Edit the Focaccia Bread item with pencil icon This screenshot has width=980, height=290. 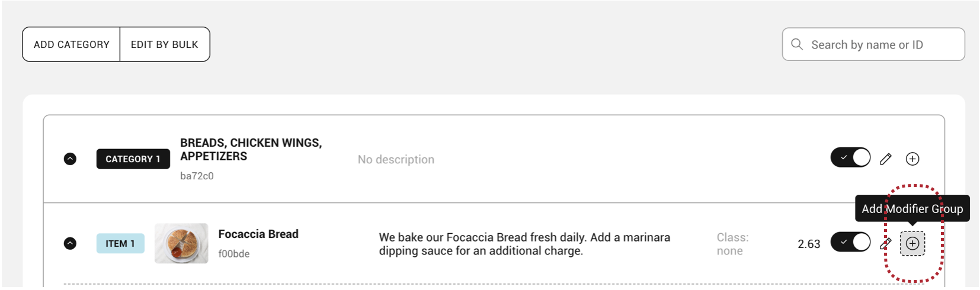(885, 243)
